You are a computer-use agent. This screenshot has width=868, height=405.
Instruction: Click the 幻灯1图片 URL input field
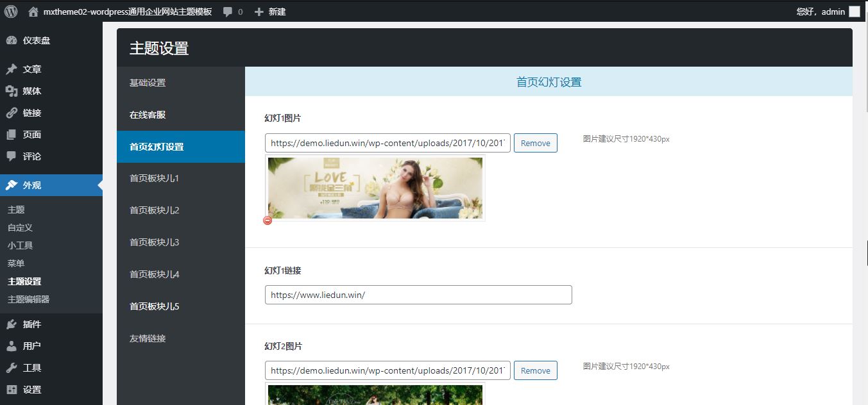387,143
